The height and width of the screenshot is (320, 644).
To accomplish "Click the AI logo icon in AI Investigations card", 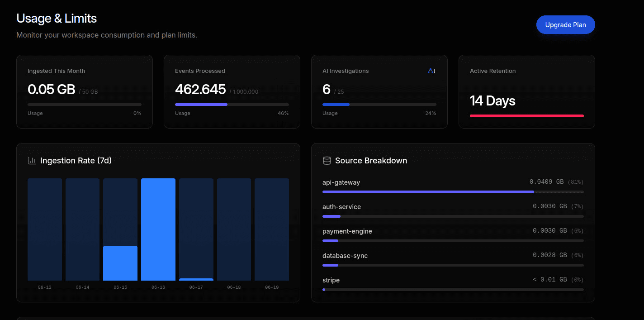I will point(431,71).
